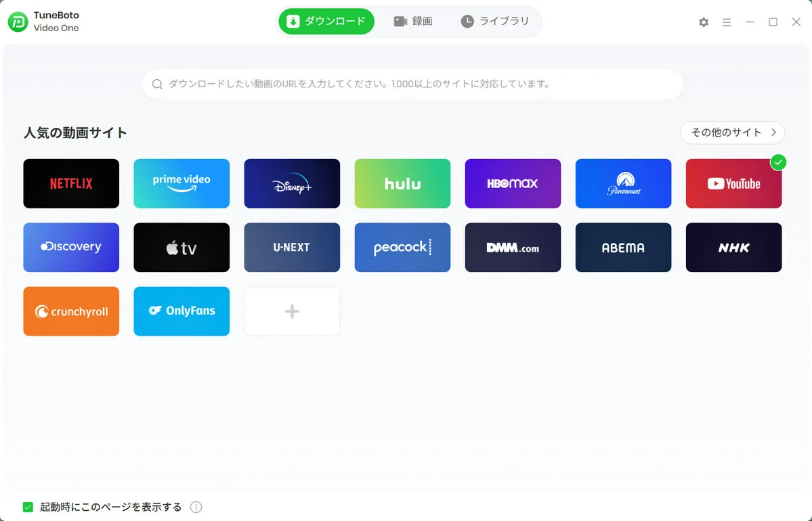This screenshot has width=812, height=521.
Task: Select the Disney+ tile
Action: 292,183
